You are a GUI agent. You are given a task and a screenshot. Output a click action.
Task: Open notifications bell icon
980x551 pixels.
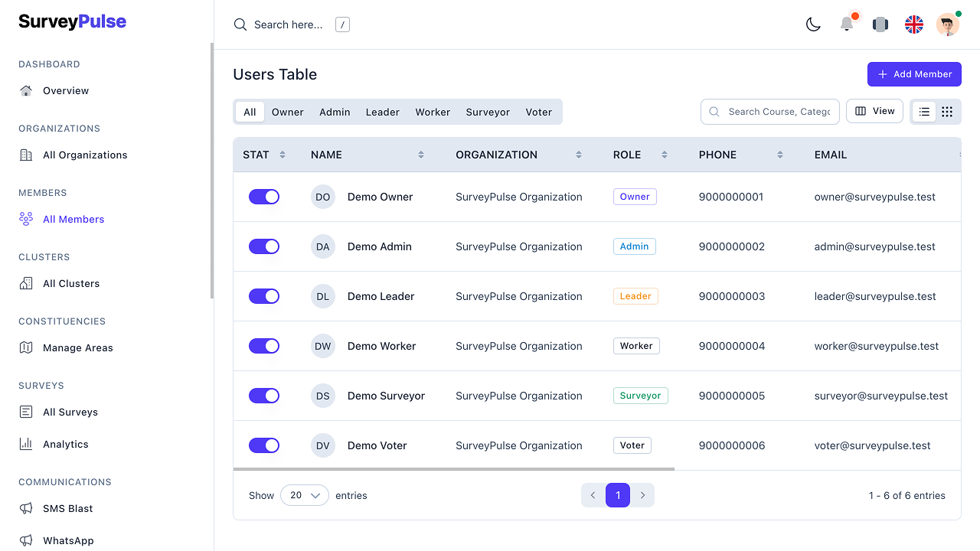click(847, 24)
